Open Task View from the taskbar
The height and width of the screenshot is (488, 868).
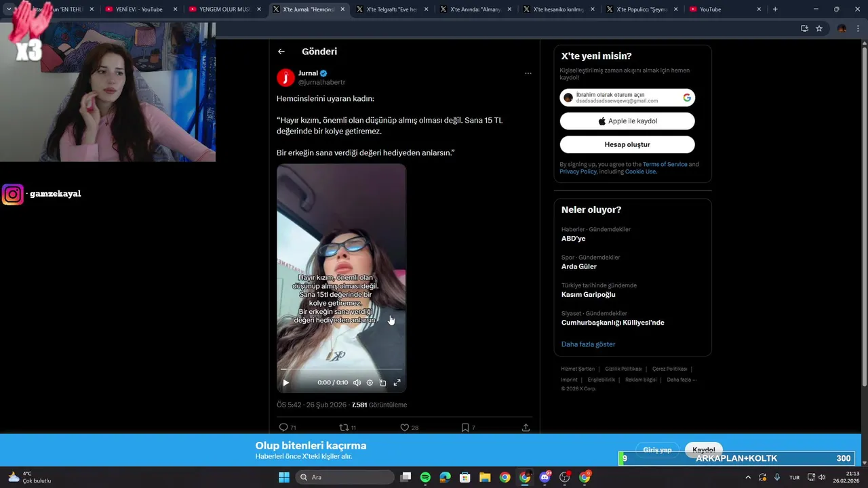tap(406, 477)
